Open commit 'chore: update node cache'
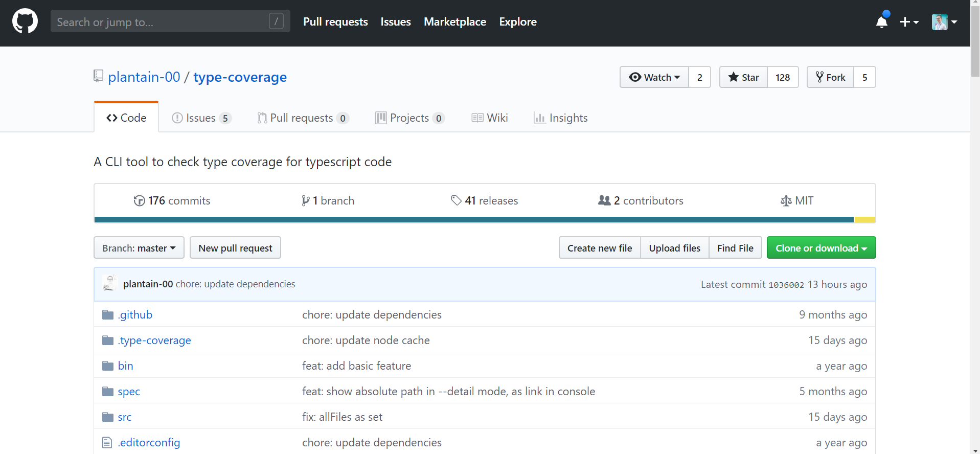 366,340
